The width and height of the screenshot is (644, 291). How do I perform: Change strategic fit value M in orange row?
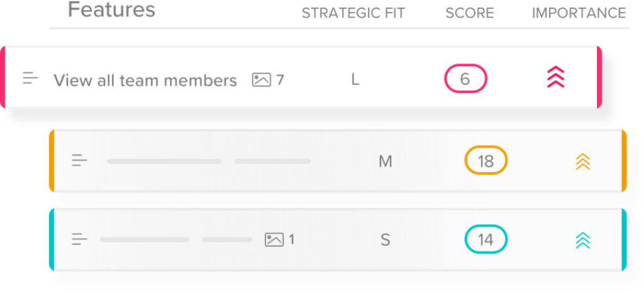[385, 162]
